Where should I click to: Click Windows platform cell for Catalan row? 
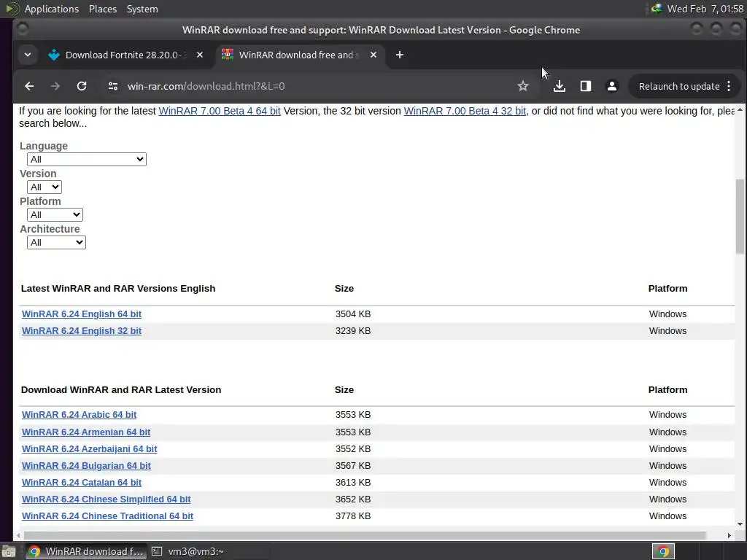pos(667,483)
